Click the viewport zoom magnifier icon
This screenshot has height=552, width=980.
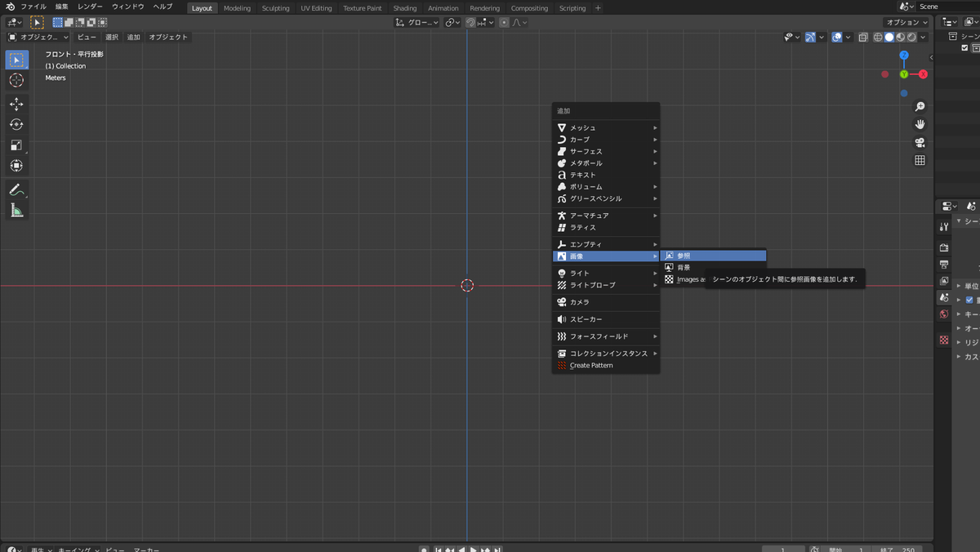(920, 106)
